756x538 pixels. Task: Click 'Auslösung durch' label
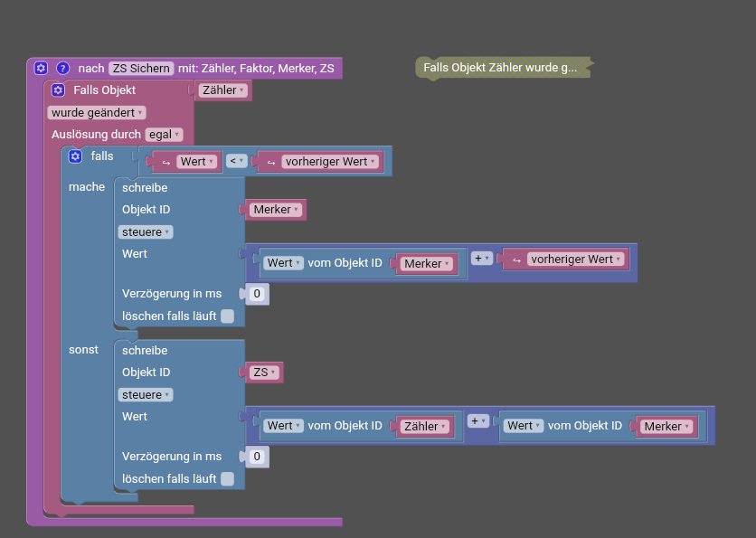[x=96, y=135]
